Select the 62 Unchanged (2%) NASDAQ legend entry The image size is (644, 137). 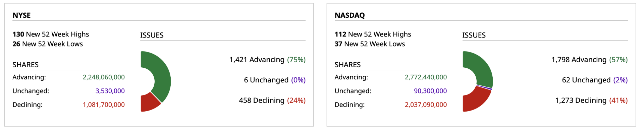click(x=595, y=80)
